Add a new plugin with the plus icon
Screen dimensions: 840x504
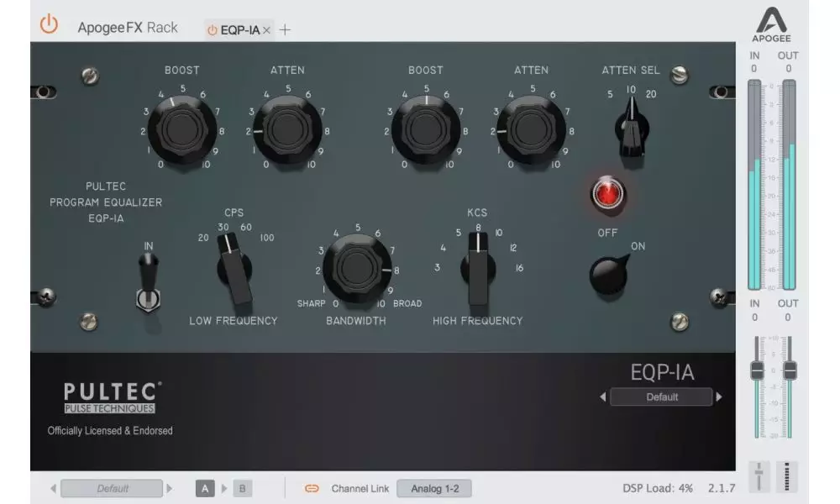point(285,30)
